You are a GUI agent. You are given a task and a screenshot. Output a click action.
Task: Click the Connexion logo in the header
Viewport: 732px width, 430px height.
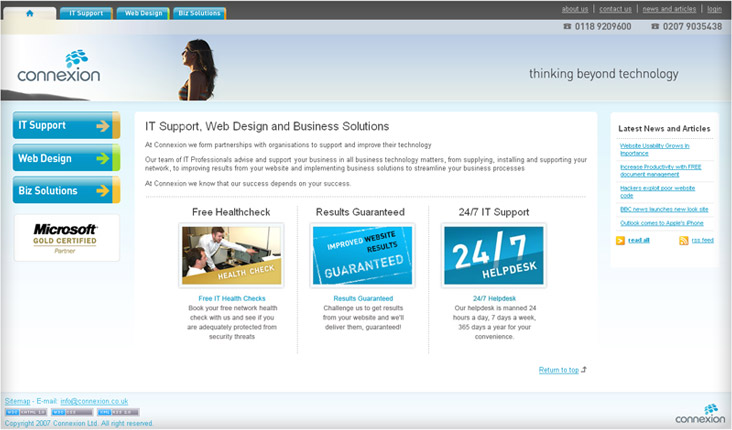[58, 68]
